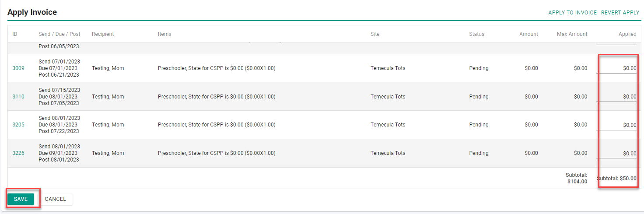The height and width of the screenshot is (214, 644).
Task: Click the green SAVE button
Action: click(21, 199)
